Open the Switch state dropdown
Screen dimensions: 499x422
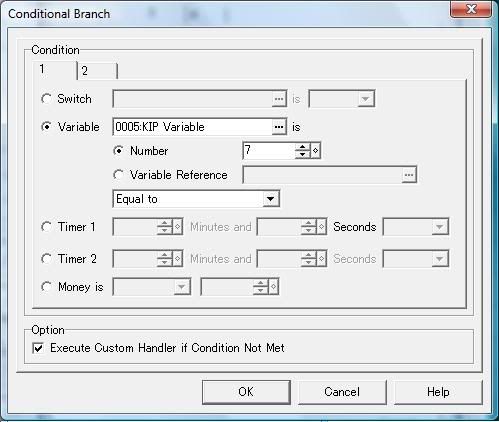tap(342, 99)
